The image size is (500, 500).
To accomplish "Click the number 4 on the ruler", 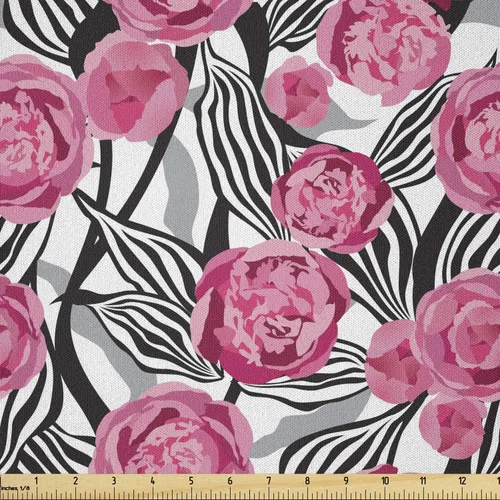I will [x=153, y=481].
